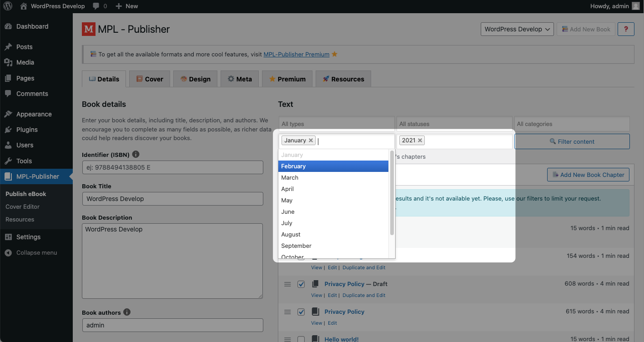Choose March from the month list

point(333,178)
